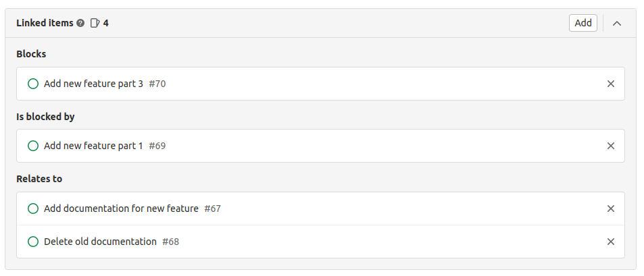Click issue reference #68
Image resolution: width=644 pixels, height=276 pixels.
coord(171,242)
